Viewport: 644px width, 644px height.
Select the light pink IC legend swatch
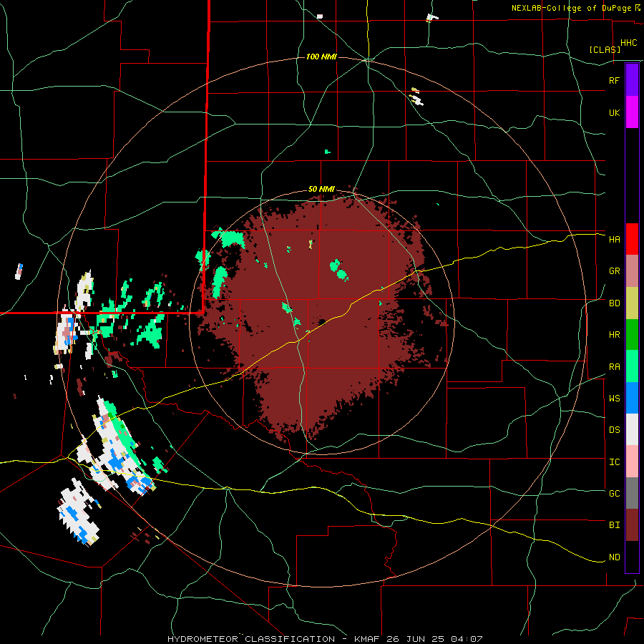[x=632, y=462]
